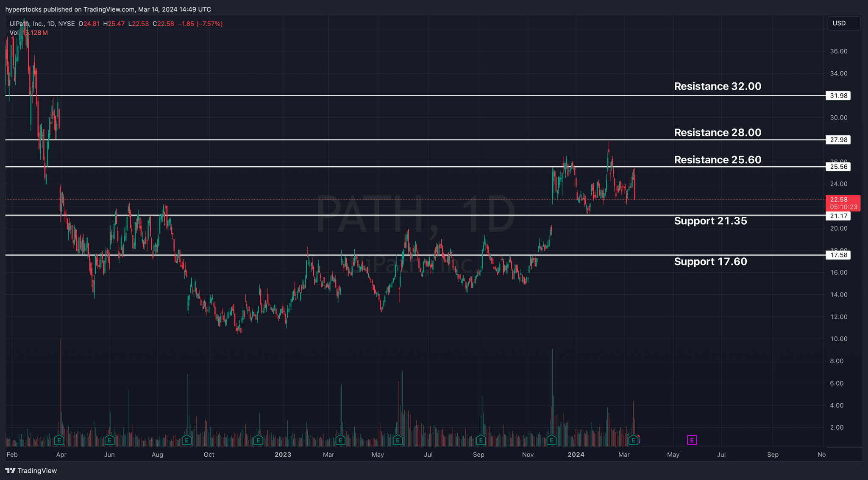Click the TradingView logo at bottom left
The image size is (868, 480).
(x=31, y=471)
